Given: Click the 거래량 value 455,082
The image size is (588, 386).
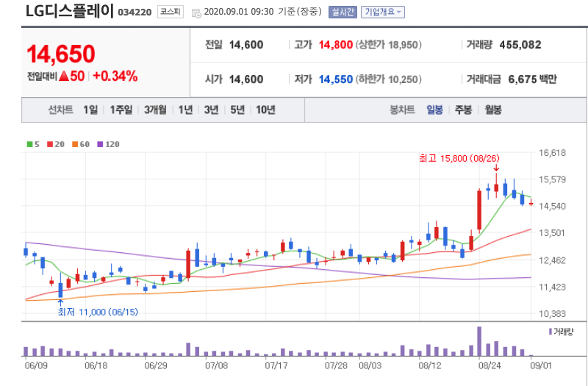Looking at the screenshot, I should click(520, 45).
